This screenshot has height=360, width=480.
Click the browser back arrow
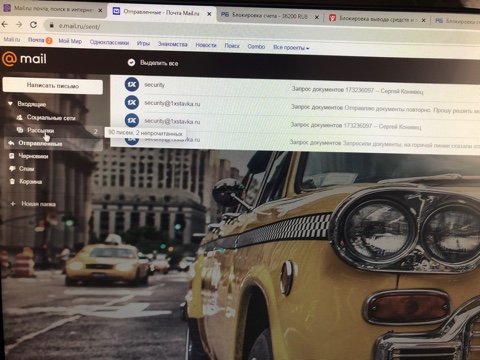5,24
